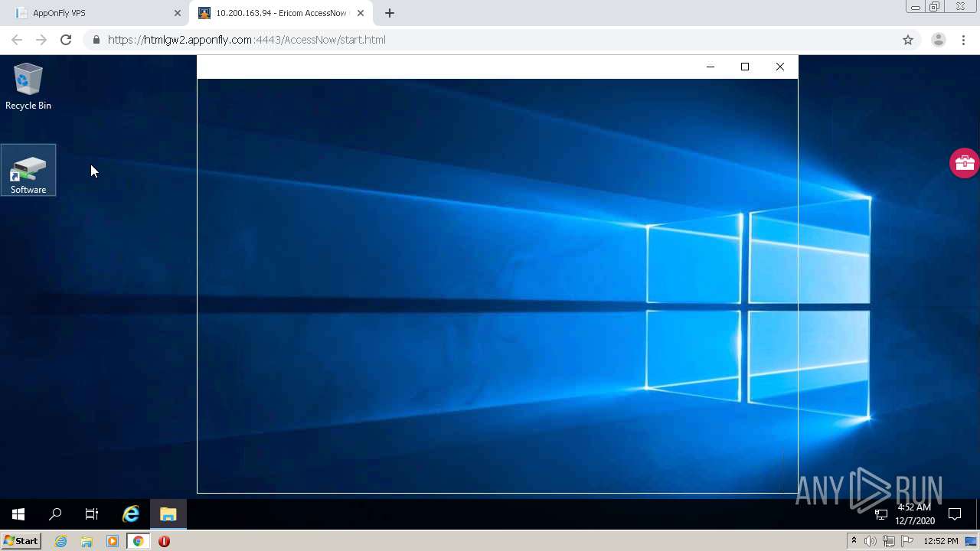
Task: Open Task View on remote taskbar
Action: point(92,514)
